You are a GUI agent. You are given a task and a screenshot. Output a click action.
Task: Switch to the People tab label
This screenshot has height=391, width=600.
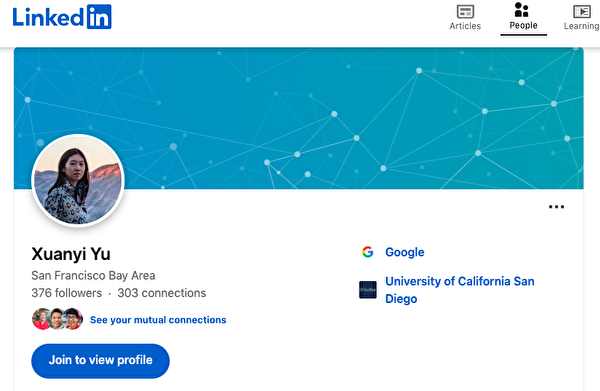tap(523, 25)
